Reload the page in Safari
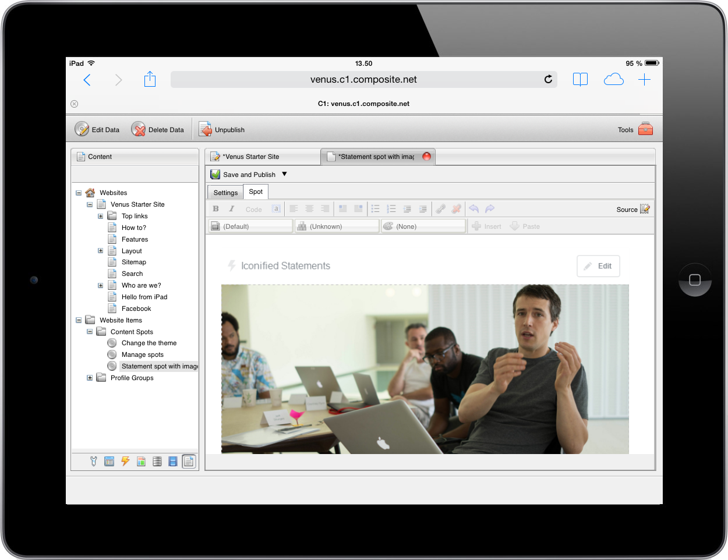Viewport: 728px width, 560px height. click(x=547, y=79)
